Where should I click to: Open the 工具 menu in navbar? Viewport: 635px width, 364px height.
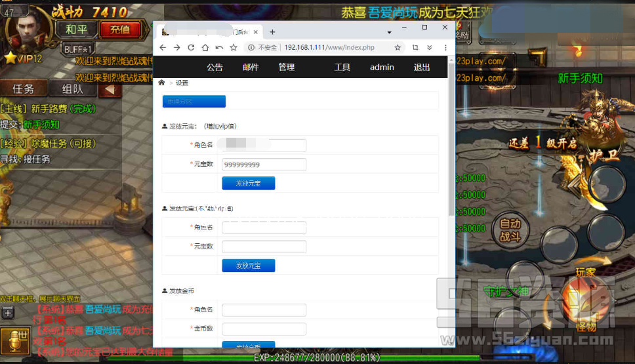tap(342, 67)
